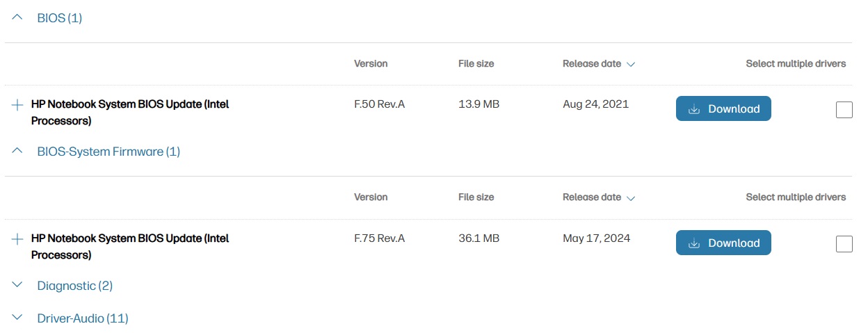
Task: Collapse BIOS-System Firmware with its chevron
Action: [x=18, y=152]
